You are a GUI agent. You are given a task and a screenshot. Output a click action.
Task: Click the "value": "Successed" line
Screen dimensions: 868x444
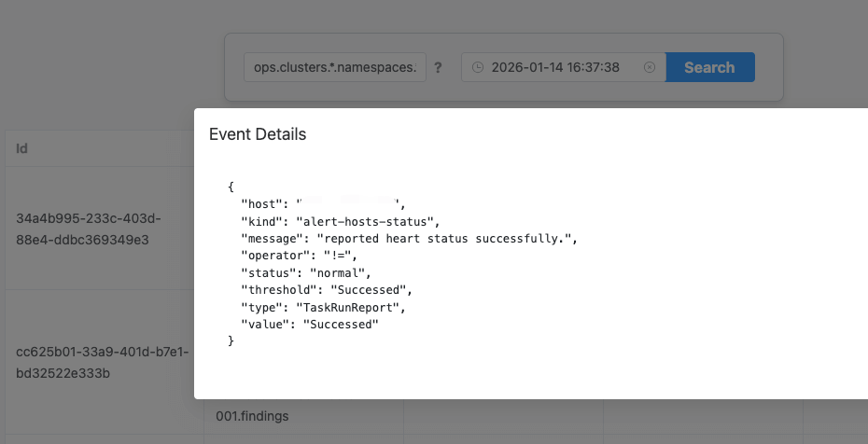point(310,324)
